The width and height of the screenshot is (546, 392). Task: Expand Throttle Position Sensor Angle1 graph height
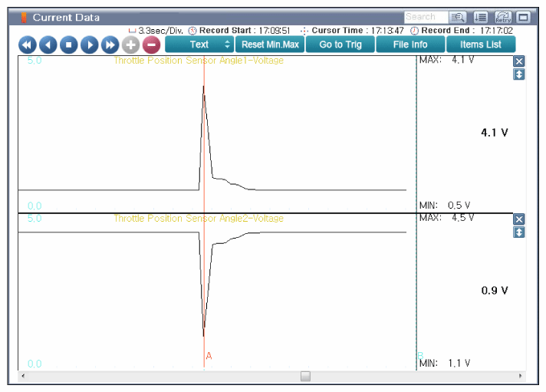tap(519, 74)
